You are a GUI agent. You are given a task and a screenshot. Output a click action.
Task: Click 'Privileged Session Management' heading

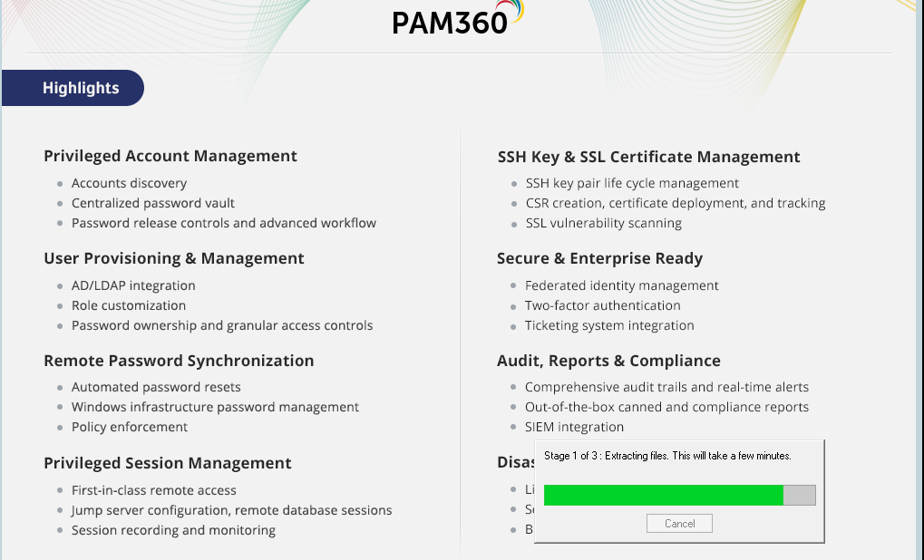pyautogui.click(x=168, y=463)
